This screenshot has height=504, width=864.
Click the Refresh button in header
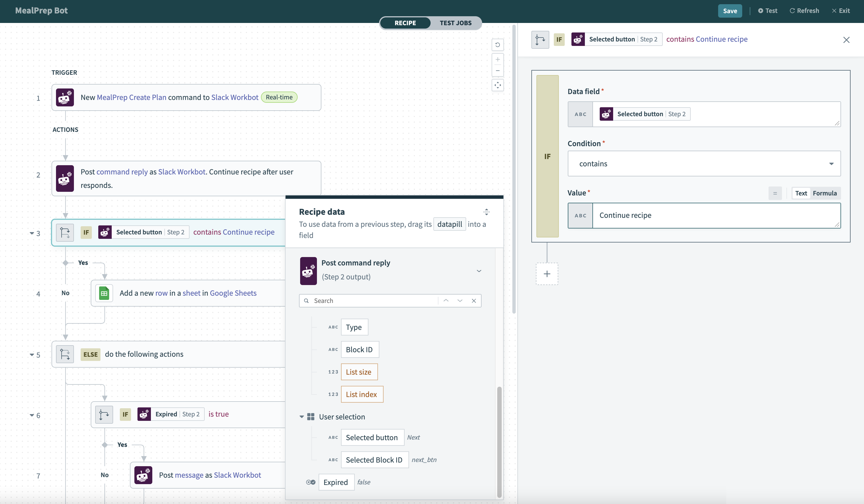pyautogui.click(x=804, y=11)
